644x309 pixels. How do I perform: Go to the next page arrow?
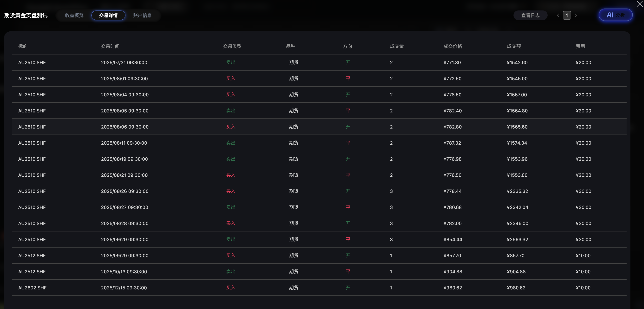click(576, 15)
